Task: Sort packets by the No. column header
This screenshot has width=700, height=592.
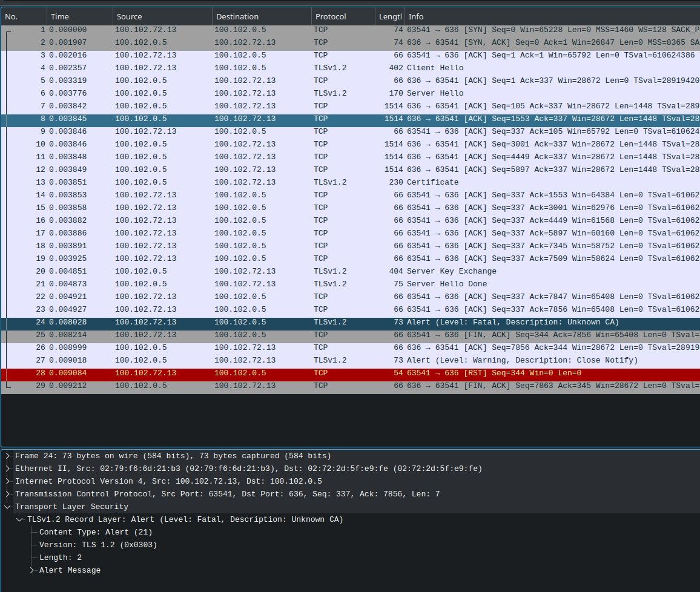Action: click(24, 16)
